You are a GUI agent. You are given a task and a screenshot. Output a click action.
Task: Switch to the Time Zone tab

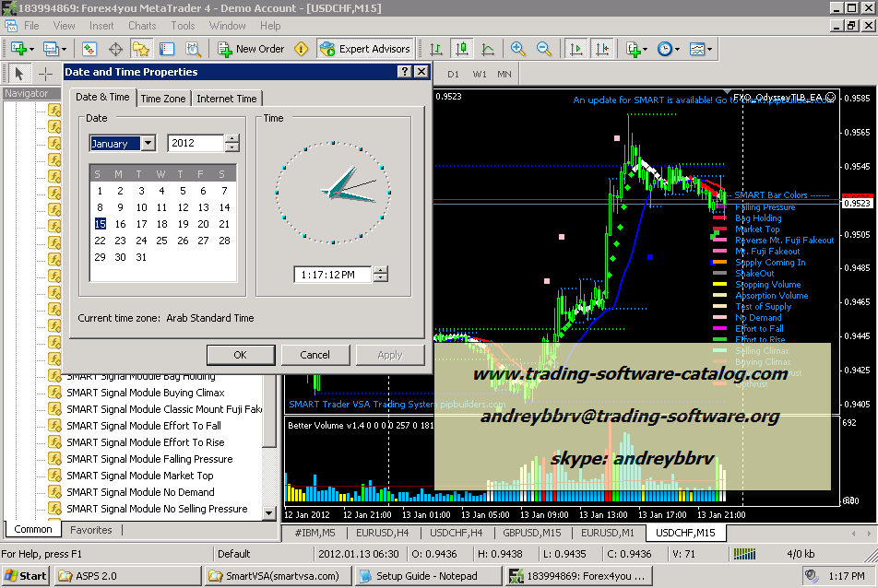coord(163,99)
